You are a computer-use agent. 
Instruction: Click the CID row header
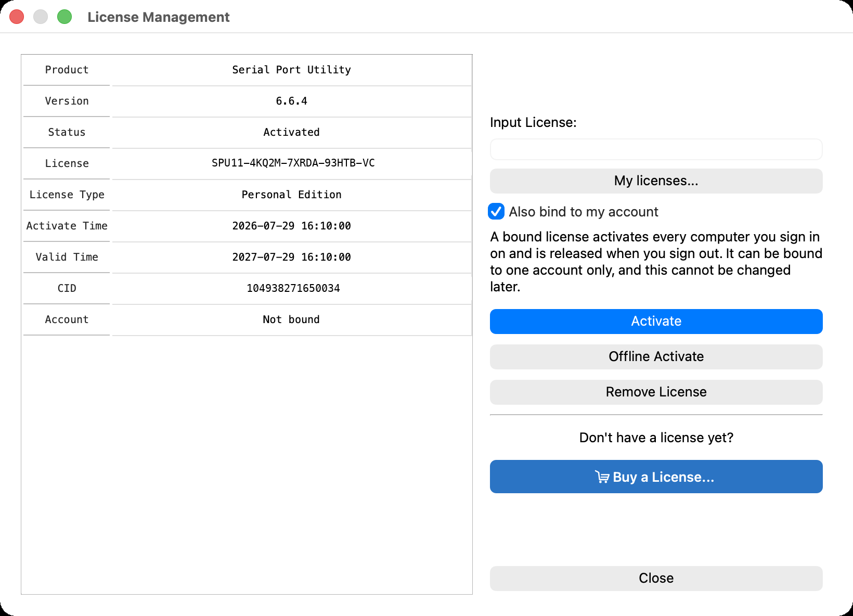coord(67,288)
